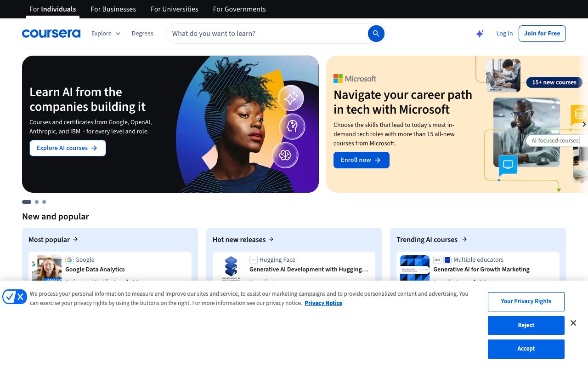The width and height of the screenshot is (588, 368).
Task: Click Accept in the cookie banner
Action: coord(526,349)
